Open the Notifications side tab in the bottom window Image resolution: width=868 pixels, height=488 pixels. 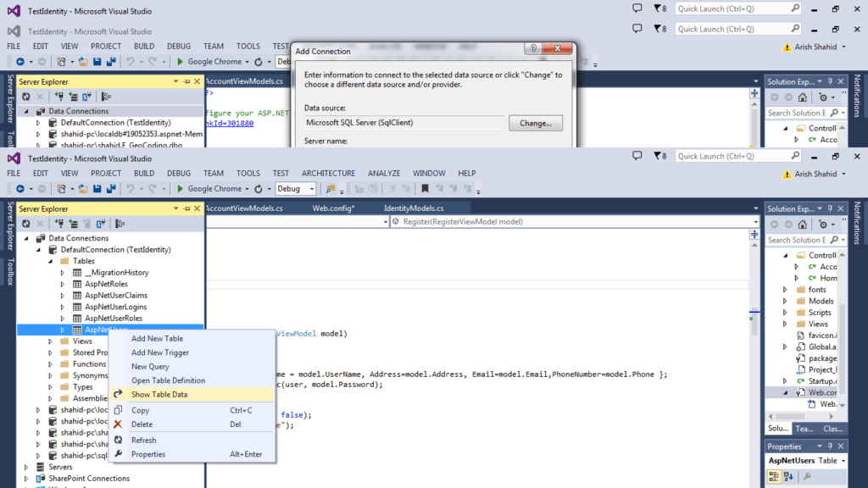[x=857, y=223]
